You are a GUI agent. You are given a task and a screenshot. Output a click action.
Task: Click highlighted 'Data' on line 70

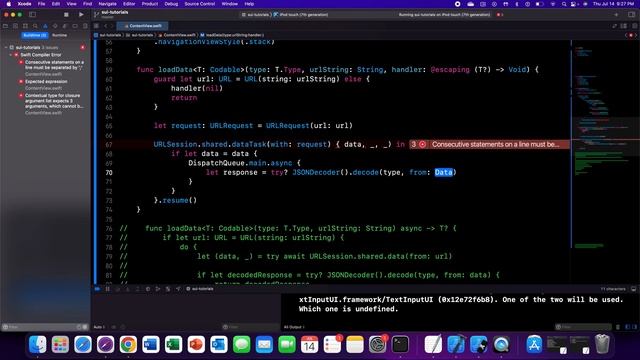[444, 173]
